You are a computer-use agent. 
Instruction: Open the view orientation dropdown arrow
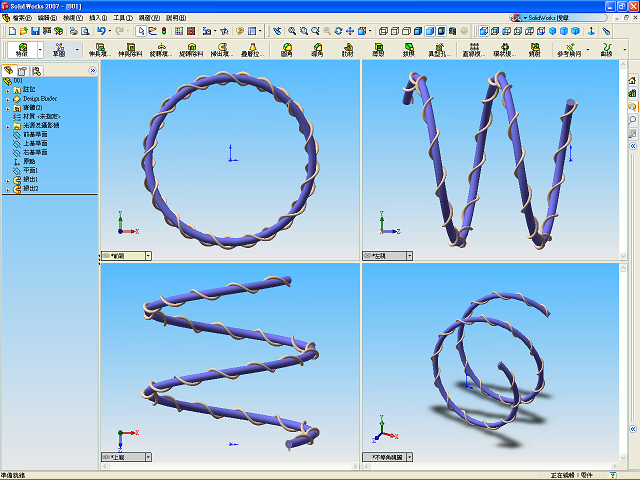(370, 31)
